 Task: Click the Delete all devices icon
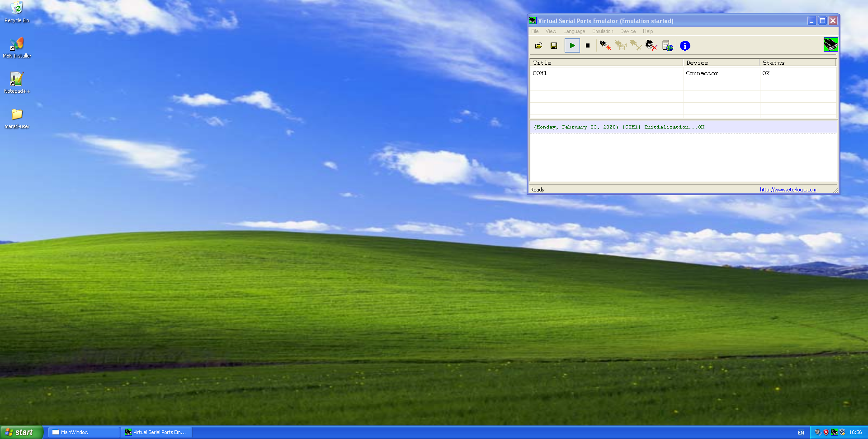click(x=651, y=45)
